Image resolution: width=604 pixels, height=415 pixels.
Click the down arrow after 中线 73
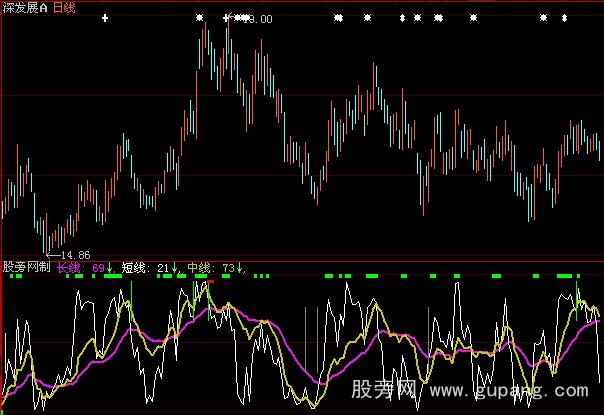click(240, 267)
